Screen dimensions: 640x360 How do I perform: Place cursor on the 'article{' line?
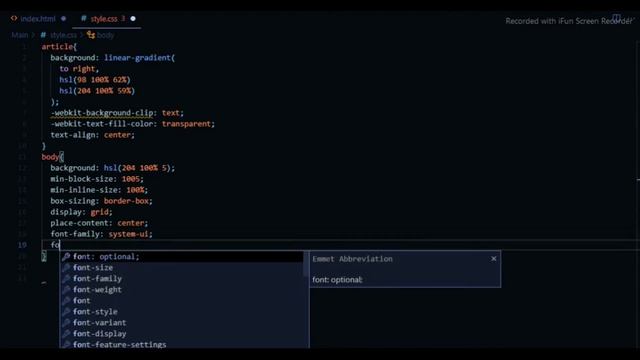pos(59,47)
